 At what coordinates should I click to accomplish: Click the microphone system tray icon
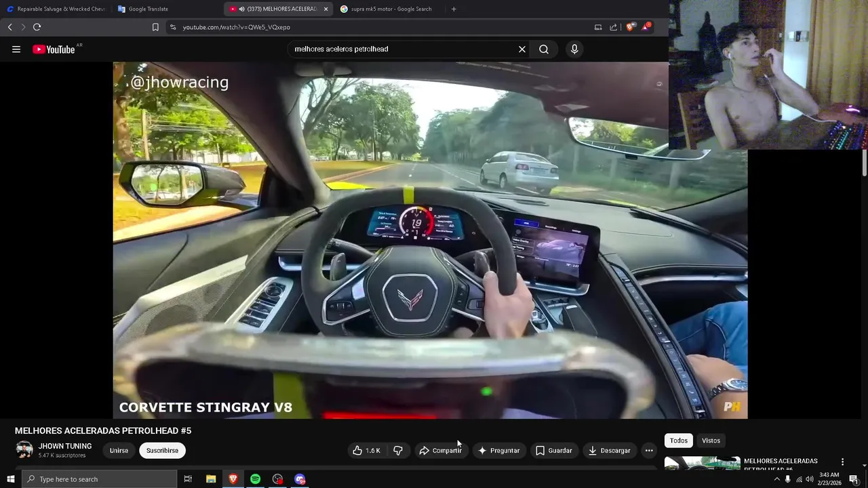click(787, 479)
